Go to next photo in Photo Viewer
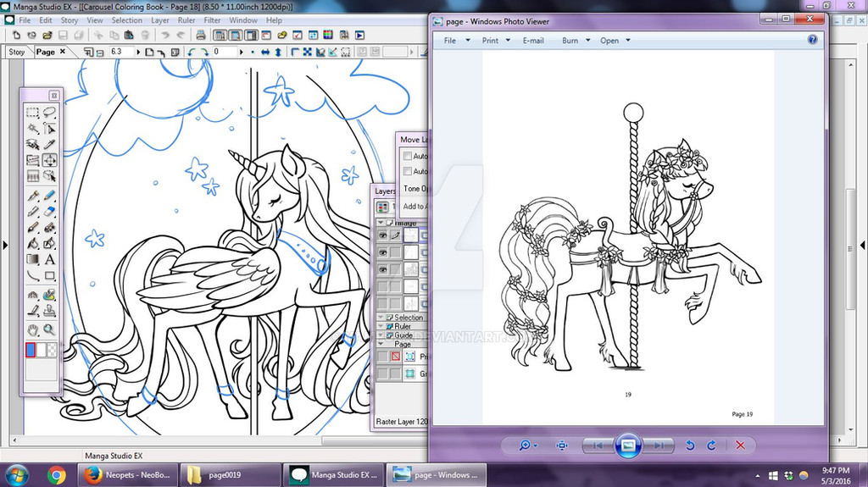The image size is (868, 487). [x=659, y=445]
